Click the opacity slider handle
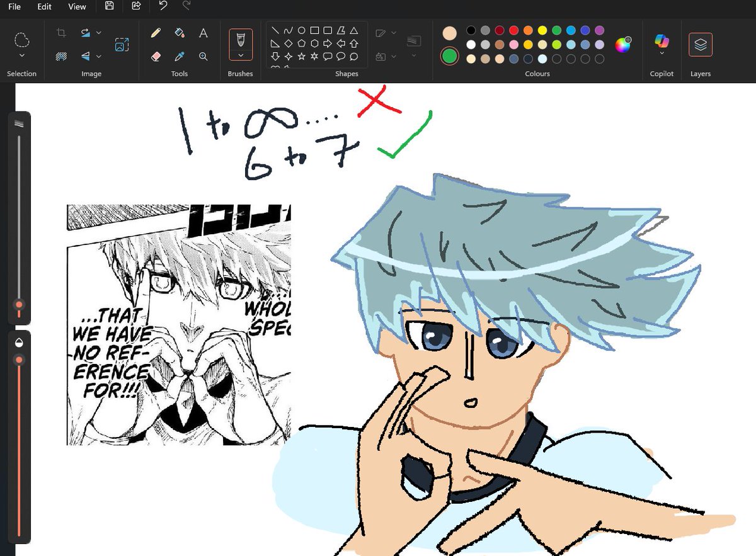756x556 pixels. coord(19,360)
